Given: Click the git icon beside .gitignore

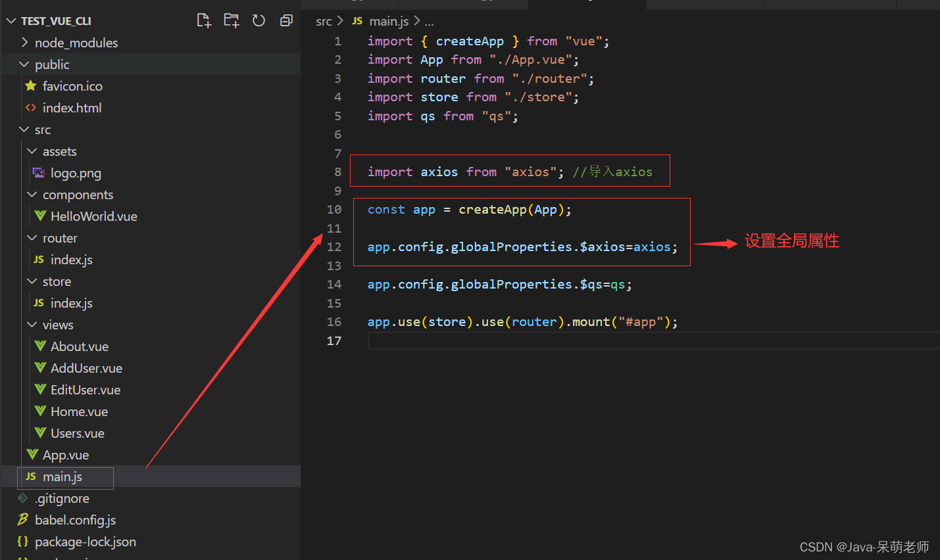Looking at the screenshot, I should tap(23, 498).
